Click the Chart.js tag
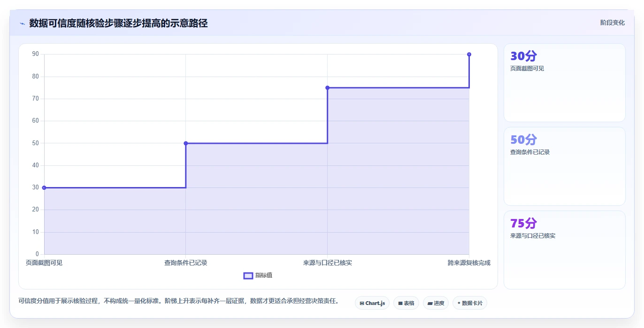 tap(372, 303)
